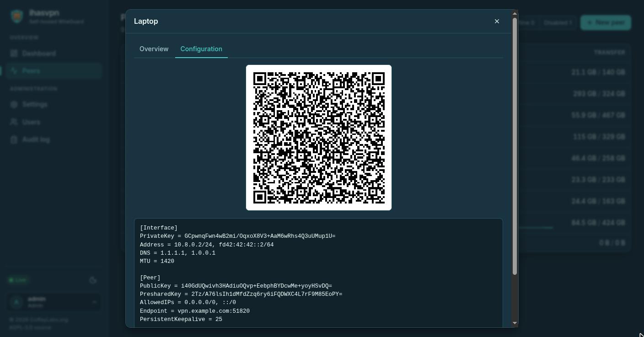Click the Audit log clipboard icon
Image resolution: width=644 pixels, height=337 pixels.
(x=14, y=139)
